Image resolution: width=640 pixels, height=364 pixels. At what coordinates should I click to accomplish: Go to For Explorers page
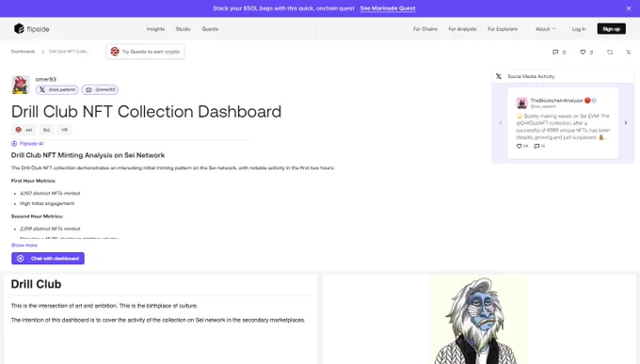503,29
